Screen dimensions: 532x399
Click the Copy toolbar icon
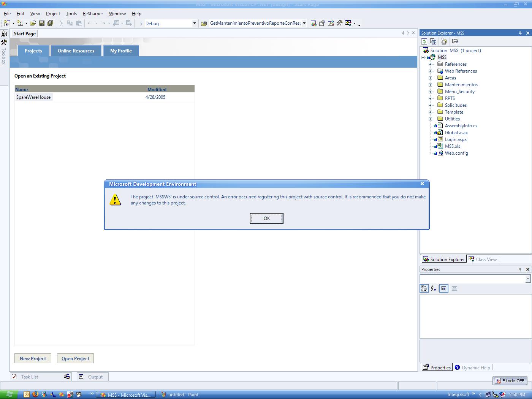[x=70, y=23]
